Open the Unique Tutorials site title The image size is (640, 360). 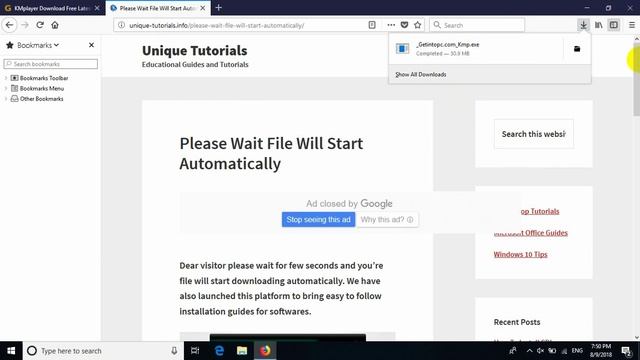195,51
